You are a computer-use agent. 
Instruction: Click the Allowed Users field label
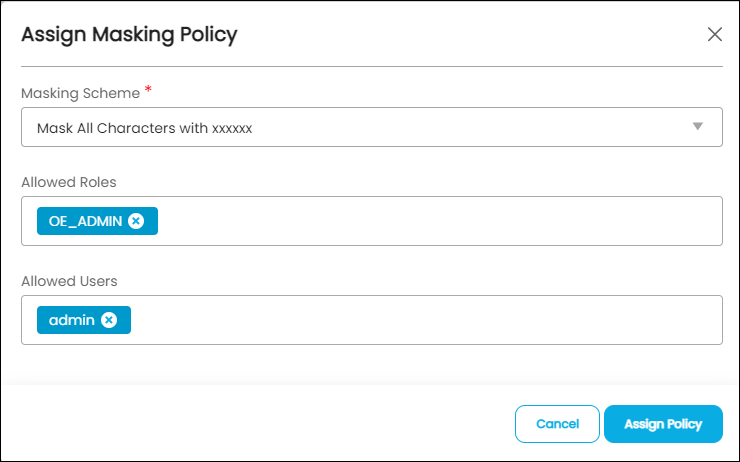pos(69,281)
